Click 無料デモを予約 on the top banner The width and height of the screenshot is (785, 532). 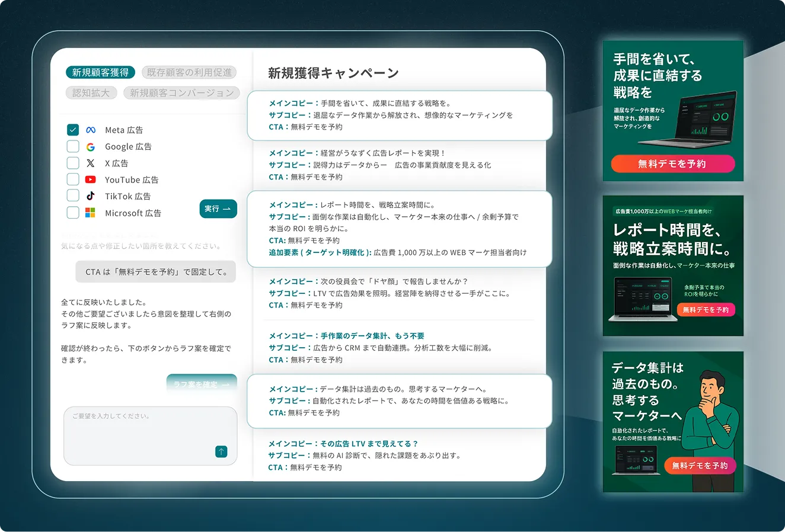(672, 164)
